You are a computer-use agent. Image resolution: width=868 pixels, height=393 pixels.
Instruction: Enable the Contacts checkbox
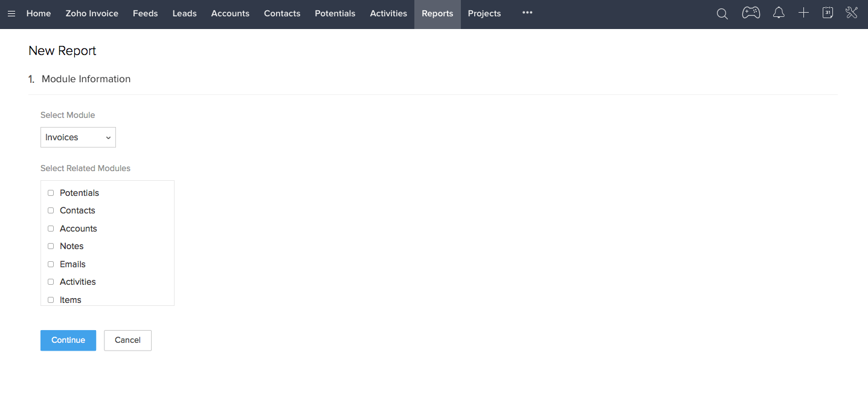[51, 210]
